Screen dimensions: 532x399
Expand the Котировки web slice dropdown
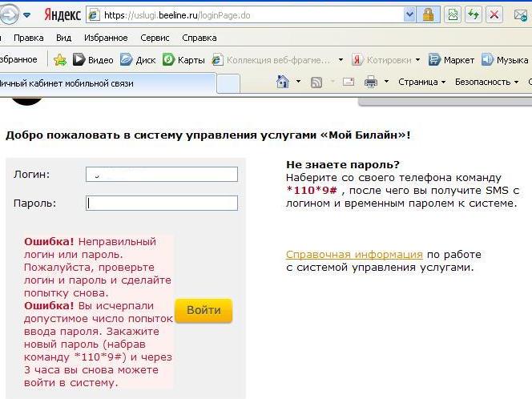click(x=417, y=59)
